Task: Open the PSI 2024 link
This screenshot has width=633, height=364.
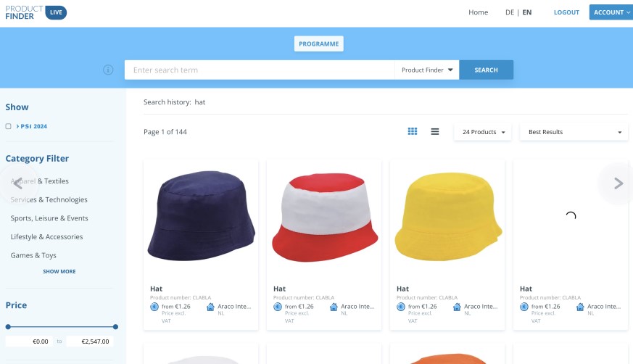Action: [32, 126]
